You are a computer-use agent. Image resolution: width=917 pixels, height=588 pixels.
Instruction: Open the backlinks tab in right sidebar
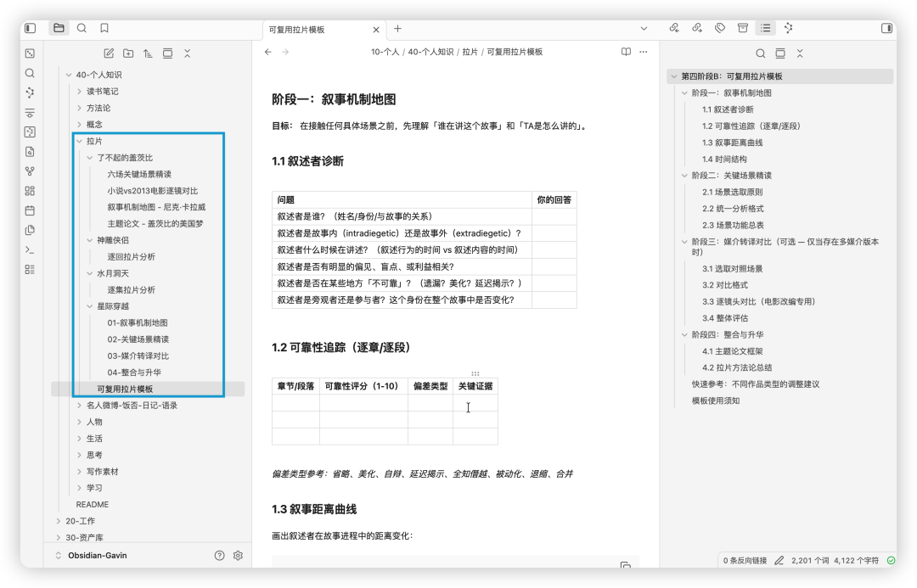pyautogui.click(x=674, y=28)
